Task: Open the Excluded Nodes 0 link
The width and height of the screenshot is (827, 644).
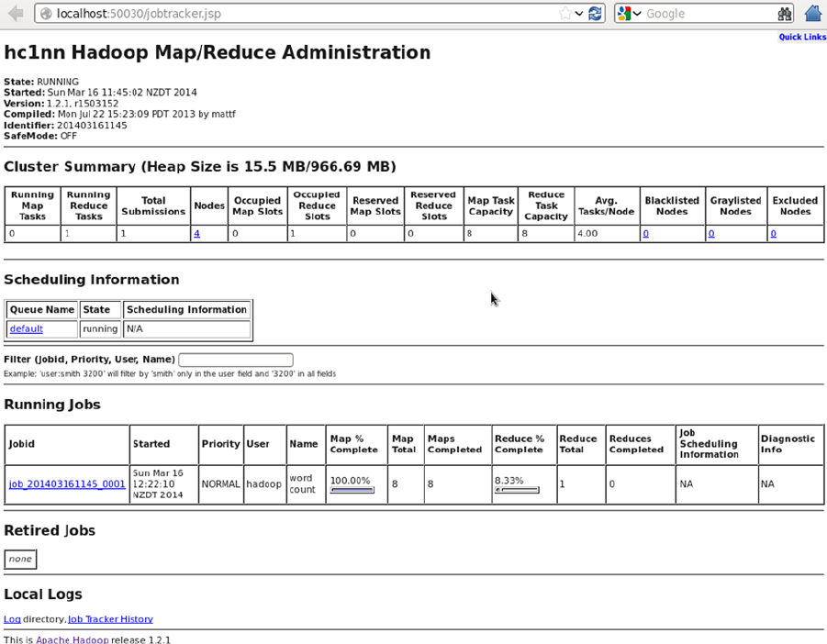Action: coord(773,233)
